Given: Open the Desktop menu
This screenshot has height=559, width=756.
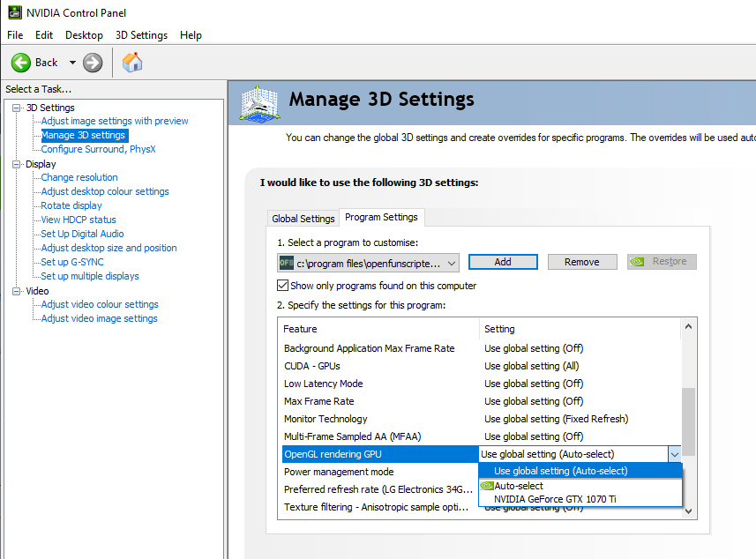Looking at the screenshot, I should click(84, 35).
